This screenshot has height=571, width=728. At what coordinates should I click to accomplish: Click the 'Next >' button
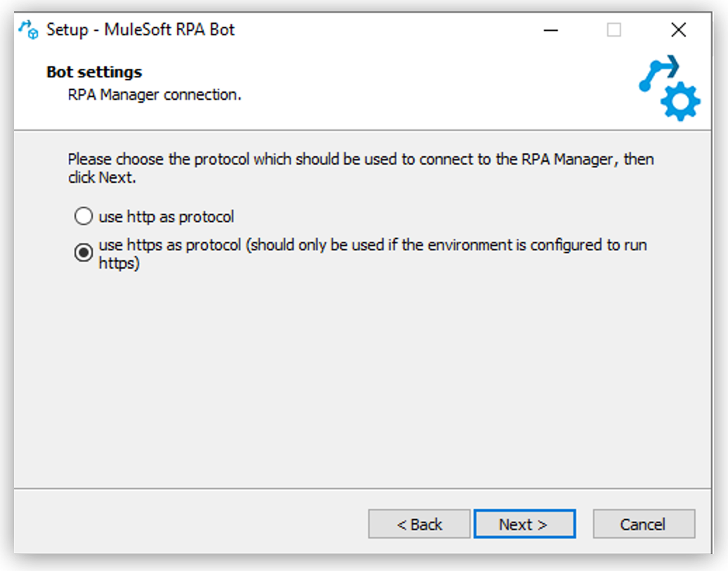point(524,524)
